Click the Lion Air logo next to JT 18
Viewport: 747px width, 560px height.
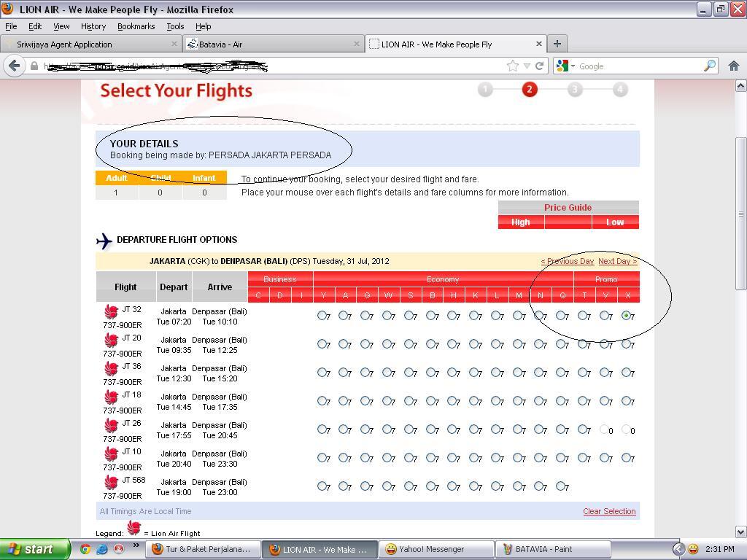pos(112,397)
